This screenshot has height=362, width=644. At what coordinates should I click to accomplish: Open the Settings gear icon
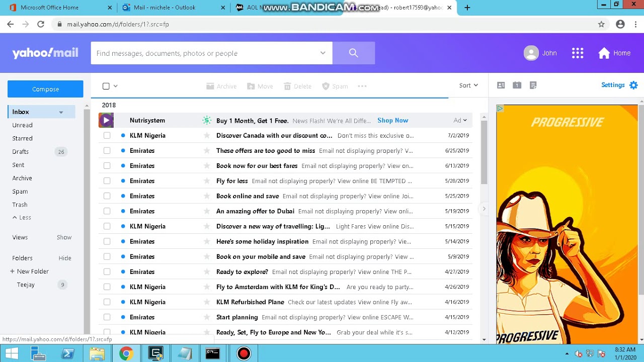[633, 85]
